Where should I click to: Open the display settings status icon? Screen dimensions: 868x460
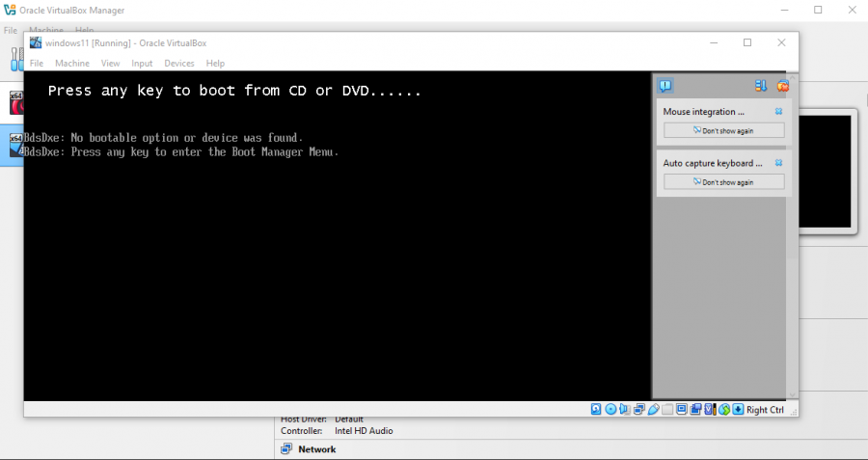coord(682,409)
